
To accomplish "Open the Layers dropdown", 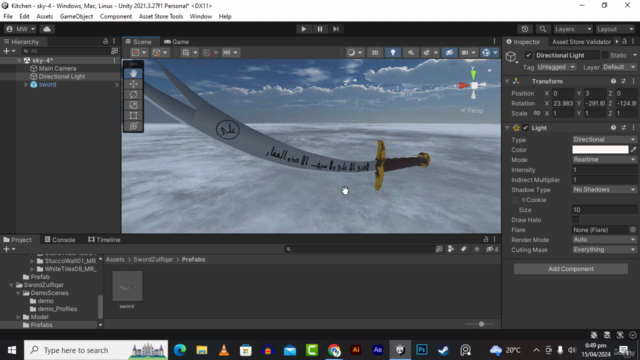I will tap(573, 29).
